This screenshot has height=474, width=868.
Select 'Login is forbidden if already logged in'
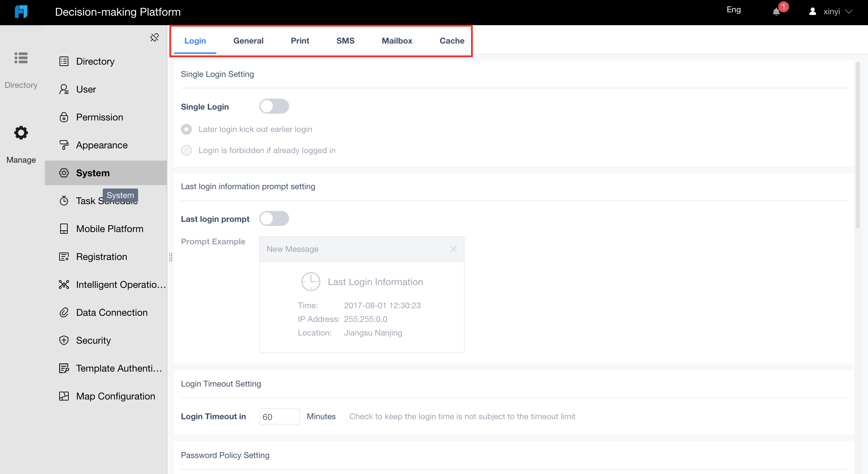[186, 150]
